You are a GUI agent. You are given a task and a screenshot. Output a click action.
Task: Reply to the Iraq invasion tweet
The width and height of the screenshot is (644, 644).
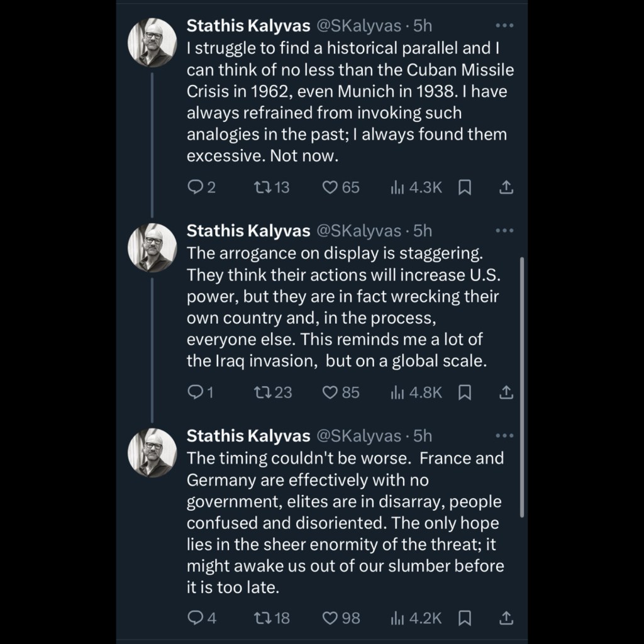point(196,392)
